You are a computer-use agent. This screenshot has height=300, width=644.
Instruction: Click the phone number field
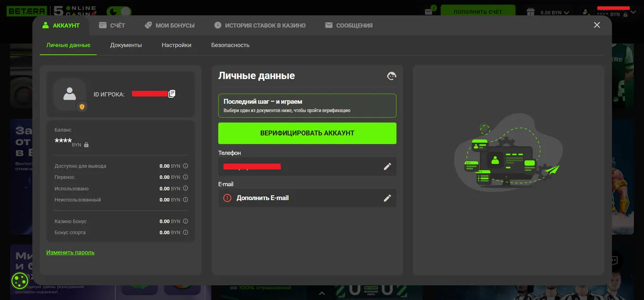coord(307,167)
